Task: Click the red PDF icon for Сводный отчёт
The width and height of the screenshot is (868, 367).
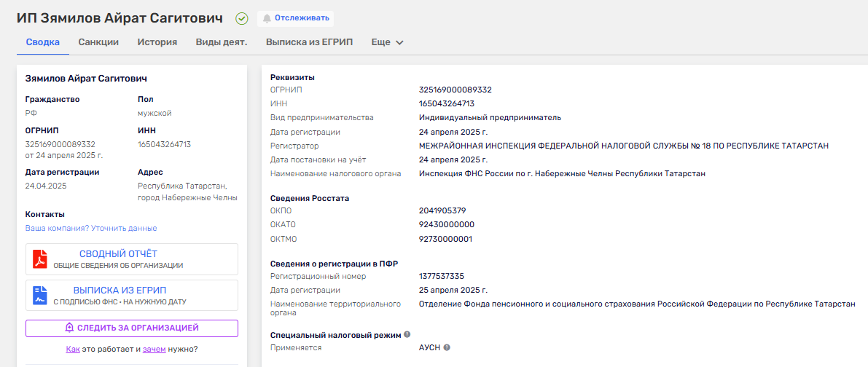Action: tap(41, 259)
